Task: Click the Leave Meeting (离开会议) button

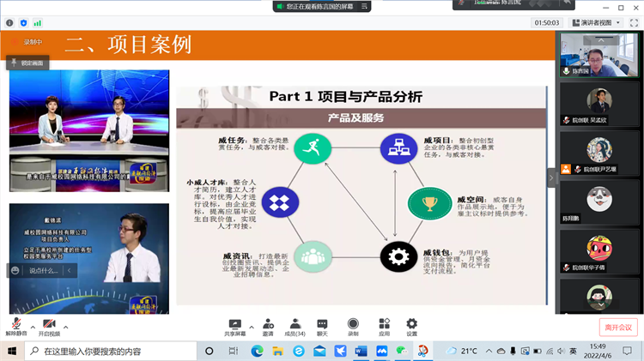Action: [x=617, y=327]
